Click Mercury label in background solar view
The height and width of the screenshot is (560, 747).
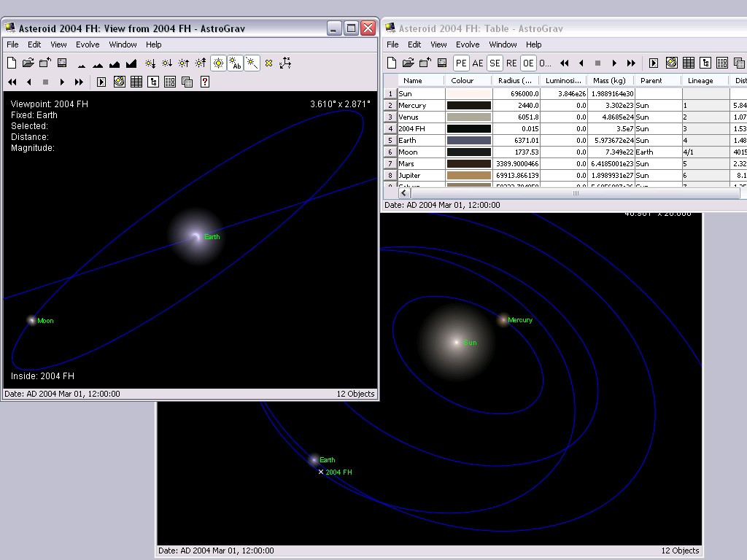[x=519, y=320]
